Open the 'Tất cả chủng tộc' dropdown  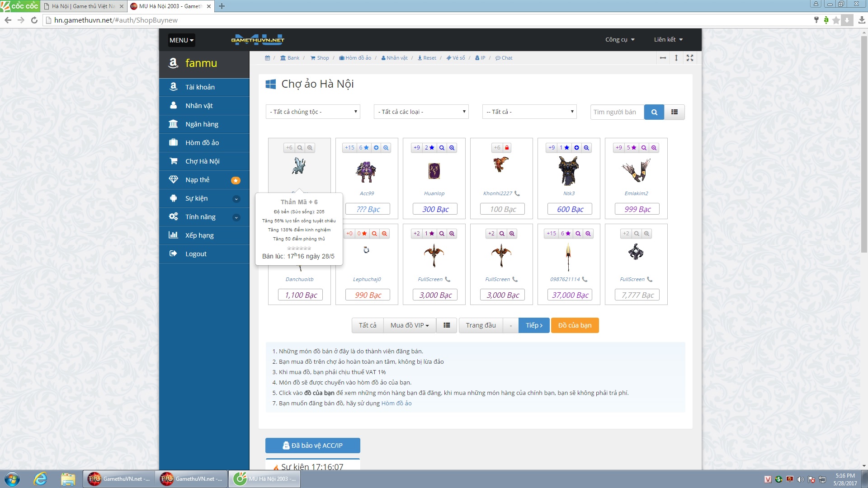coord(313,112)
